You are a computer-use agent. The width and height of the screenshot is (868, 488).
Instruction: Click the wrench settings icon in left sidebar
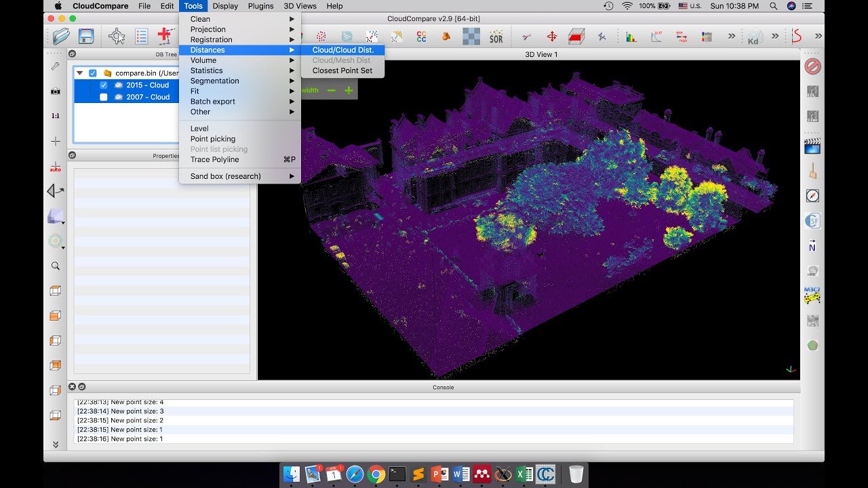[56, 66]
